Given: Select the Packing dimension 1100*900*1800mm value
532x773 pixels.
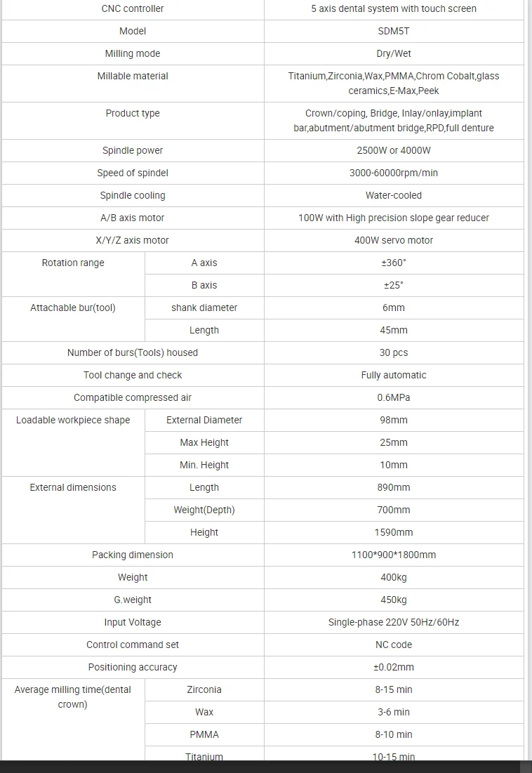Looking at the screenshot, I should click(394, 555).
